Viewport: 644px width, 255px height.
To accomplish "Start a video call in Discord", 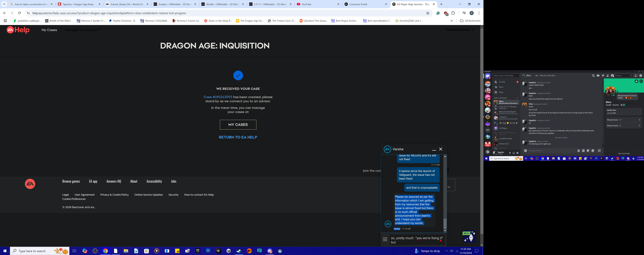I will [x=598, y=76].
